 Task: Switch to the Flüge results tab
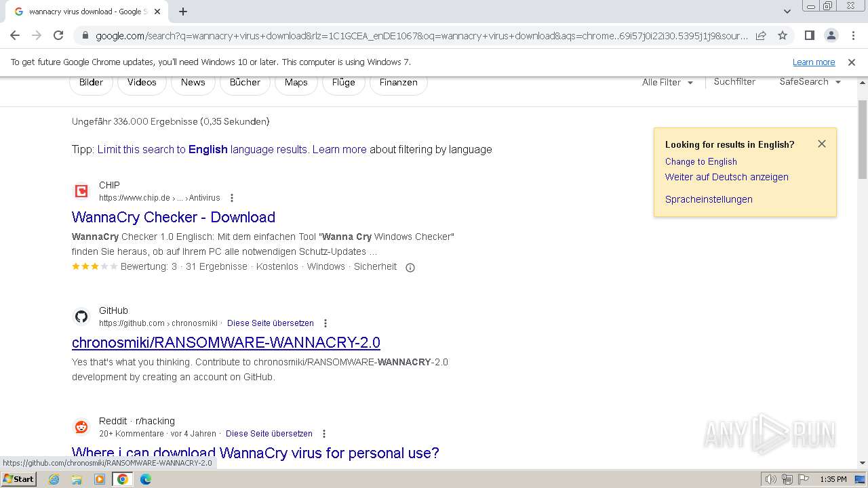tap(343, 82)
